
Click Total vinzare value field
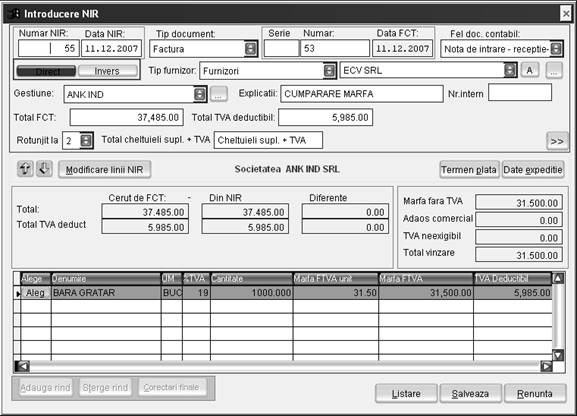(x=519, y=255)
